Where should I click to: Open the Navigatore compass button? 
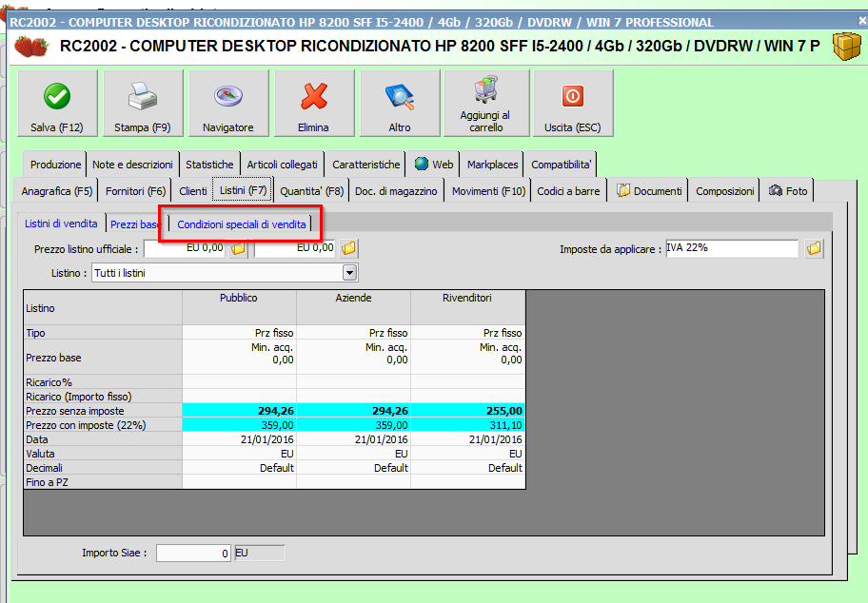pyautogui.click(x=228, y=103)
